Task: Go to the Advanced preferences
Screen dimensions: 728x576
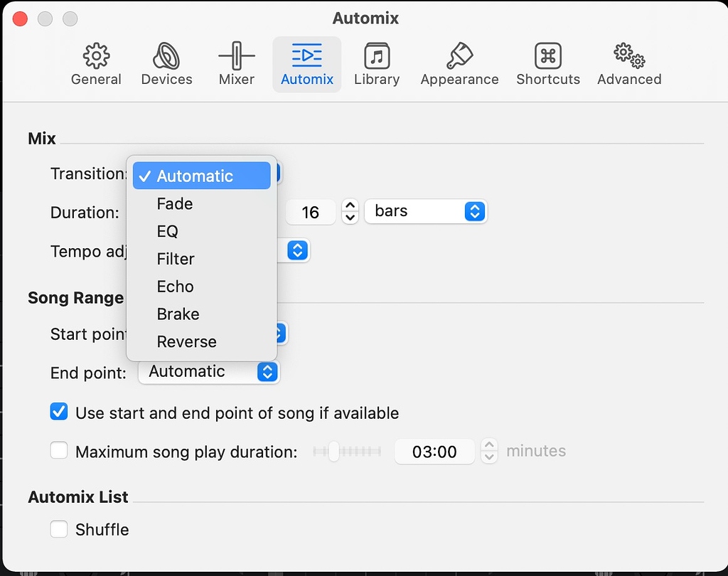Action: tap(628, 64)
